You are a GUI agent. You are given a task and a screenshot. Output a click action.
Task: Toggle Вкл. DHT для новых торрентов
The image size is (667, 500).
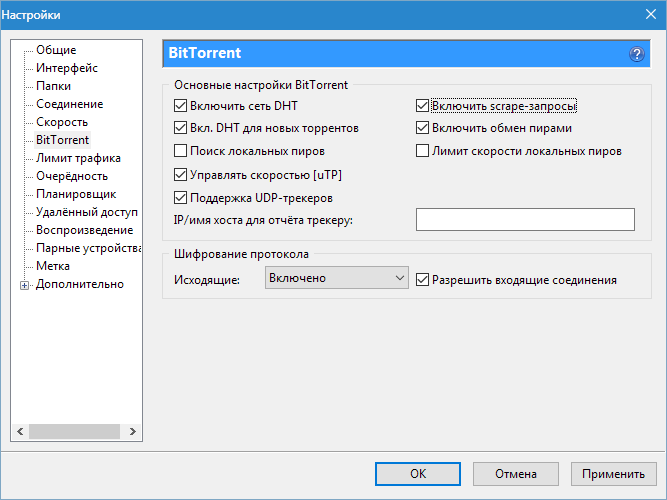pyautogui.click(x=180, y=128)
